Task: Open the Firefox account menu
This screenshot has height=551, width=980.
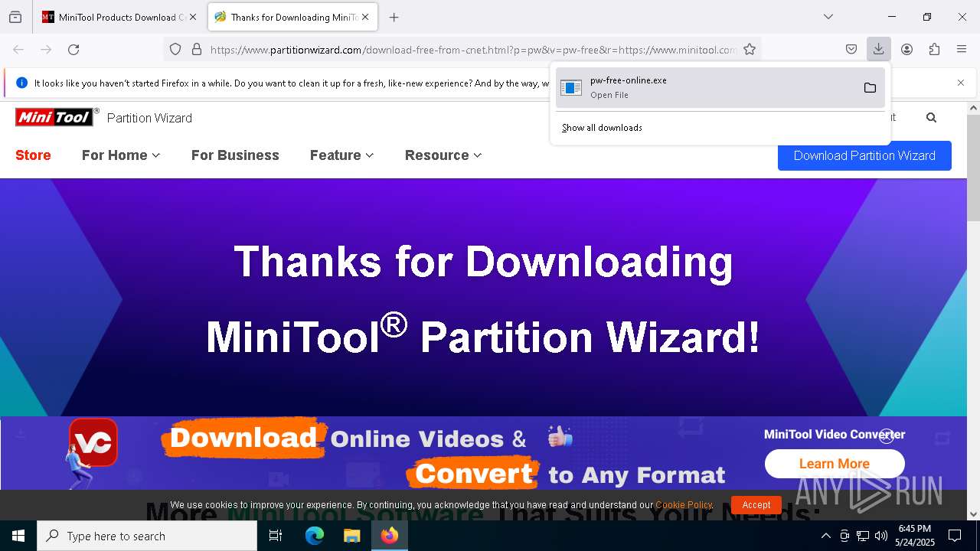Action: point(906,50)
